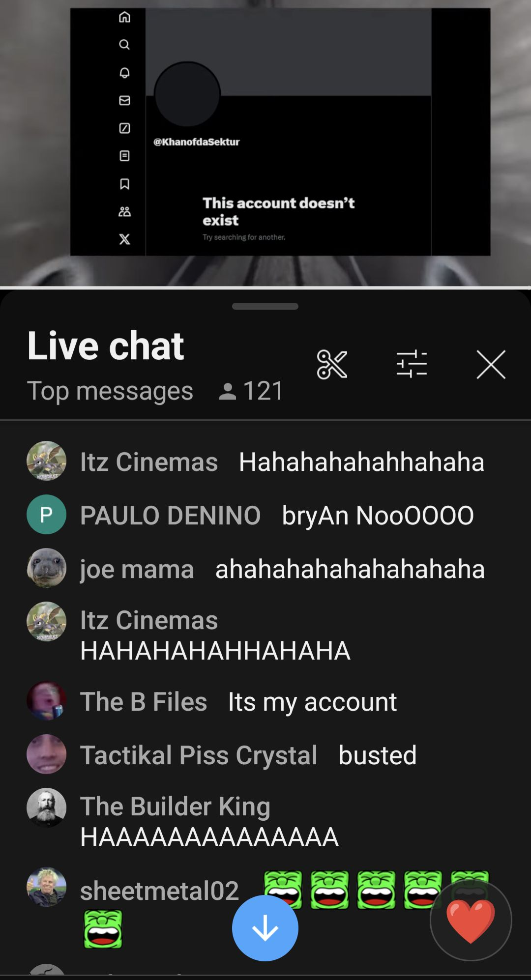Select The B Files username
This screenshot has width=531, height=980.
click(144, 701)
